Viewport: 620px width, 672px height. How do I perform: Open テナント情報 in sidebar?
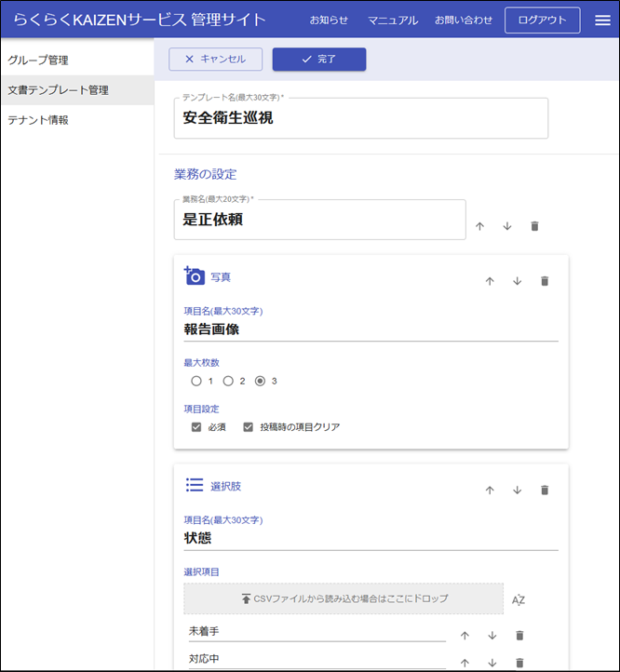pyautogui.click(x=38, y=120)
